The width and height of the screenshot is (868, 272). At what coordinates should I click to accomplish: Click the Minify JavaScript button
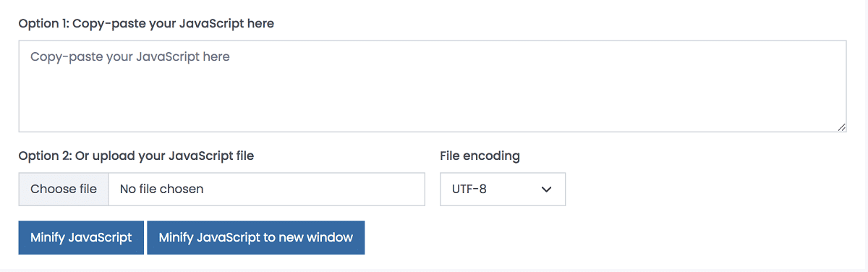pyautogui.click(x=81, y=237)
